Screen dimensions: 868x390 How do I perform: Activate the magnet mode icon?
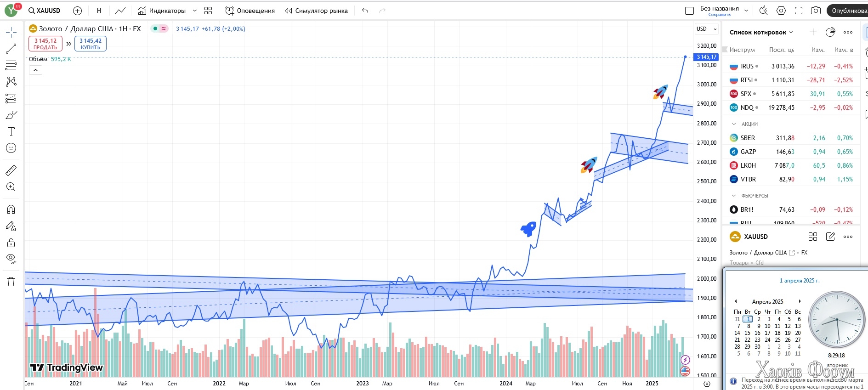(x=11, y=209)
